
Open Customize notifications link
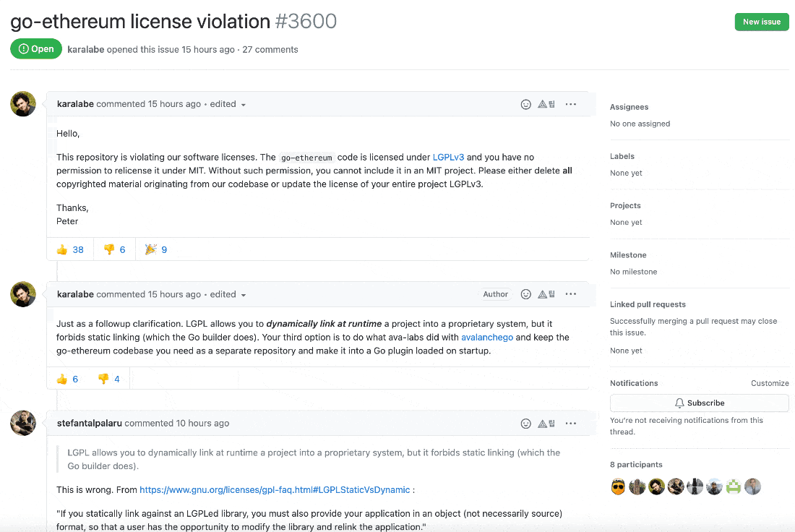pyautogui.click(x=770, y=383)
